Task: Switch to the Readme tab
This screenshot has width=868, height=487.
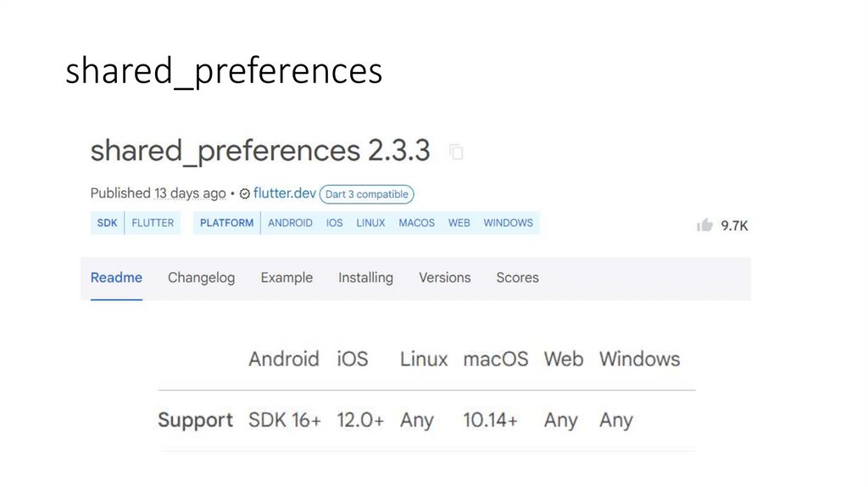Action: click(116, 277)
